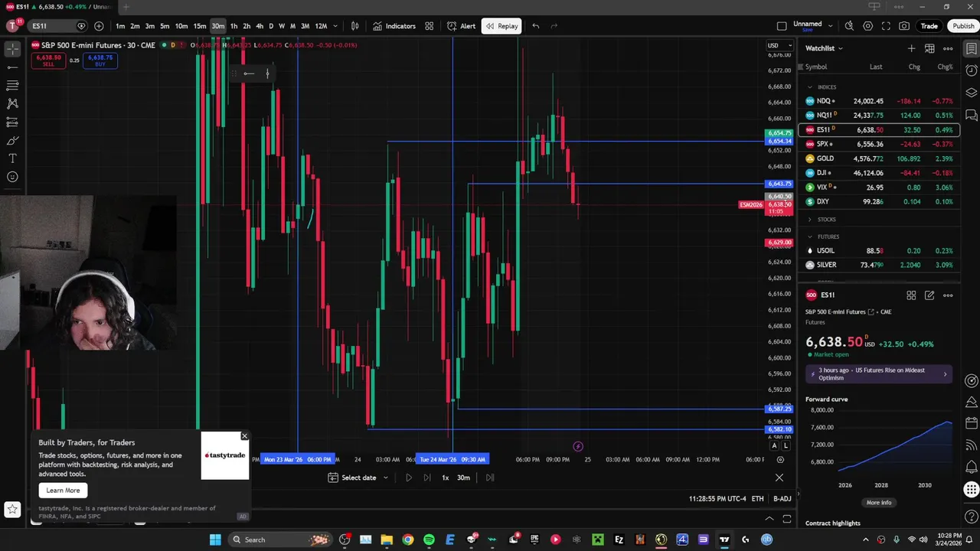Click the More info button under forward curve

[879, 503]
